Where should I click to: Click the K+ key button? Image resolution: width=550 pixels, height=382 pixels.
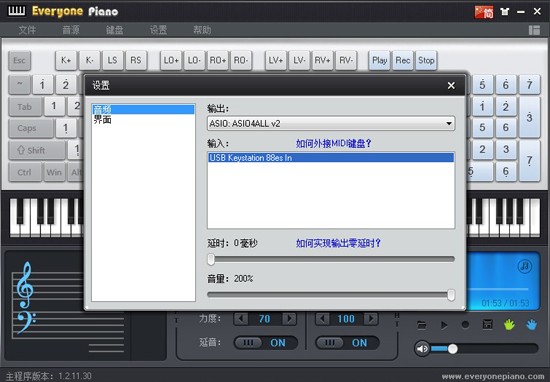66,60
